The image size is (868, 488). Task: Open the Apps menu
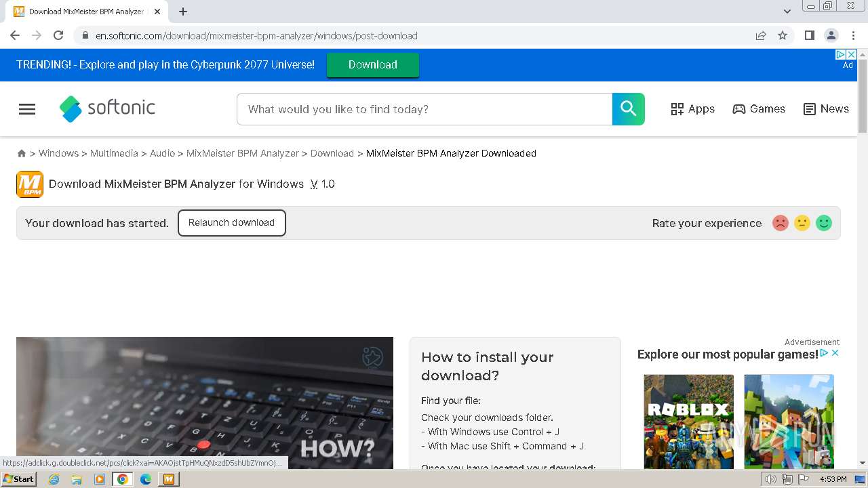tap(693, 109)
